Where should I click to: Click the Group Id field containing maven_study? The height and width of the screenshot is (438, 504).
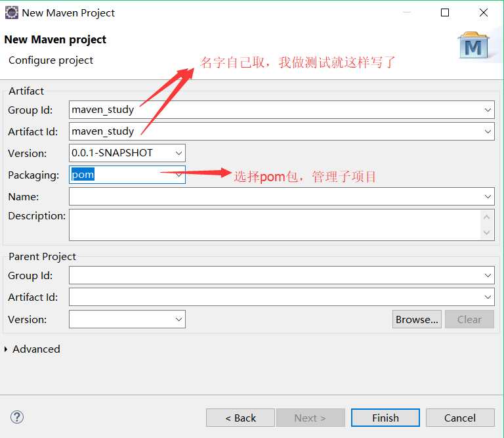pyautogui.click(x=282, y=110)
